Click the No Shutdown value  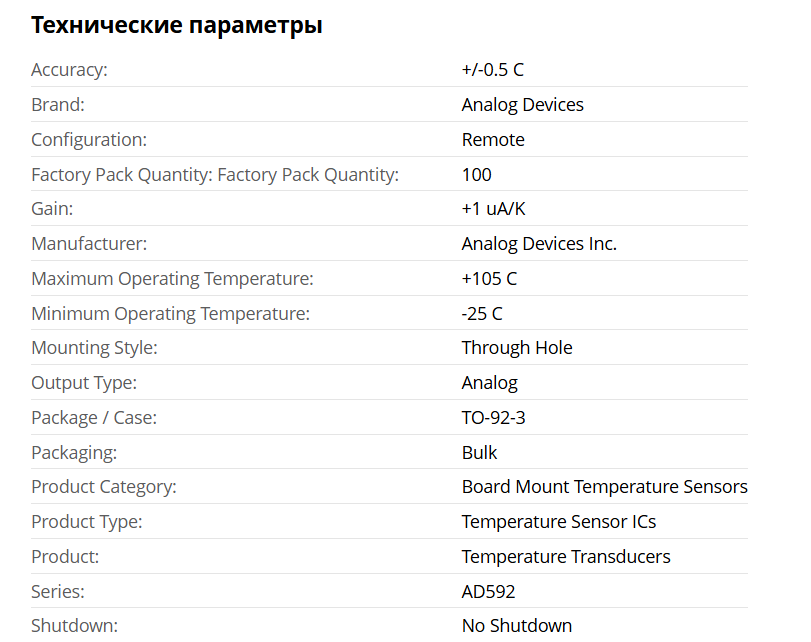(x=516, y=626)
